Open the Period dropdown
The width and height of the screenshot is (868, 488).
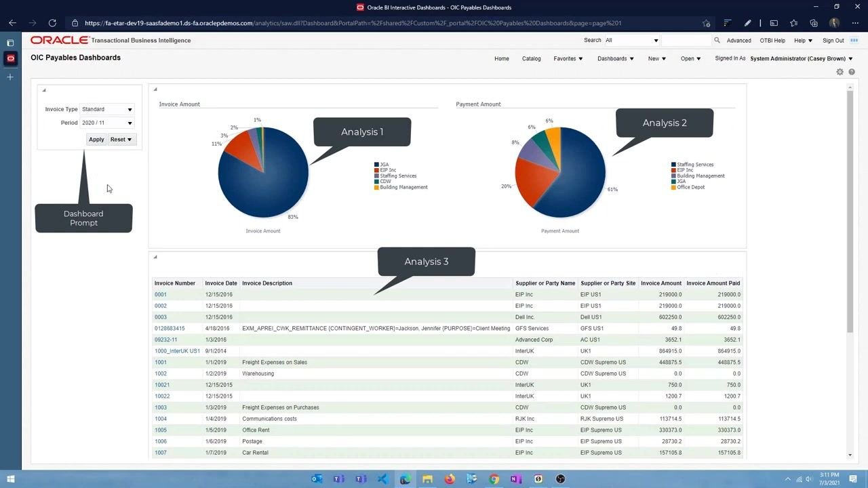pos(107,123)
